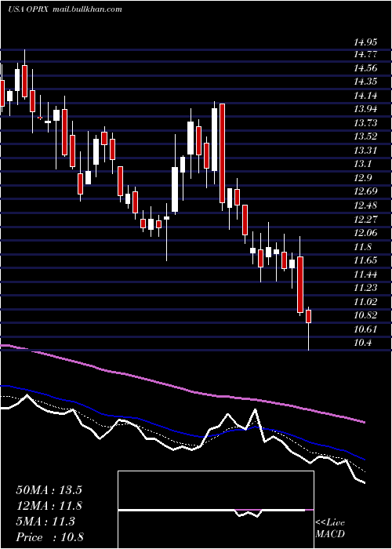Click the 12MA : 11.8 readout
The width and height of the screenshot is (392, 549).
49,506
